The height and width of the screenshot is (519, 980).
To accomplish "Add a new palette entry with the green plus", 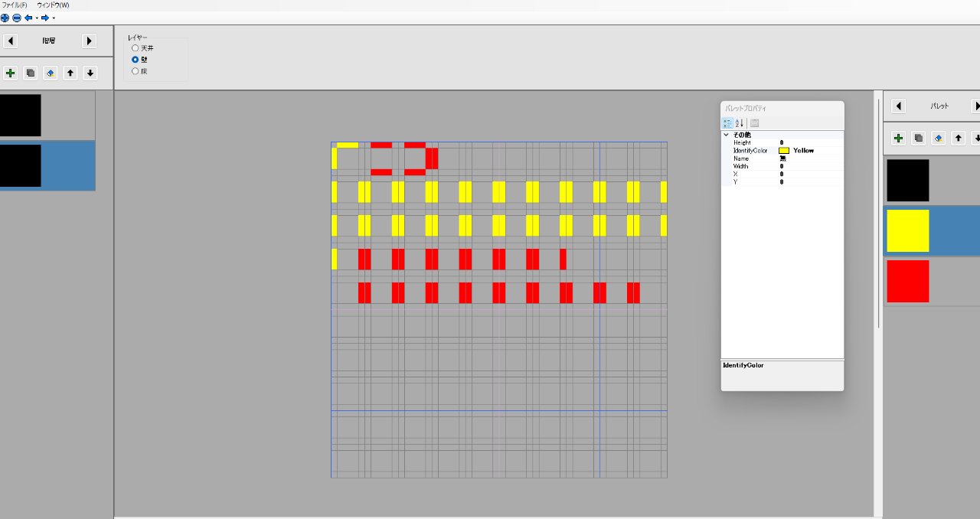I will (899, 139).
